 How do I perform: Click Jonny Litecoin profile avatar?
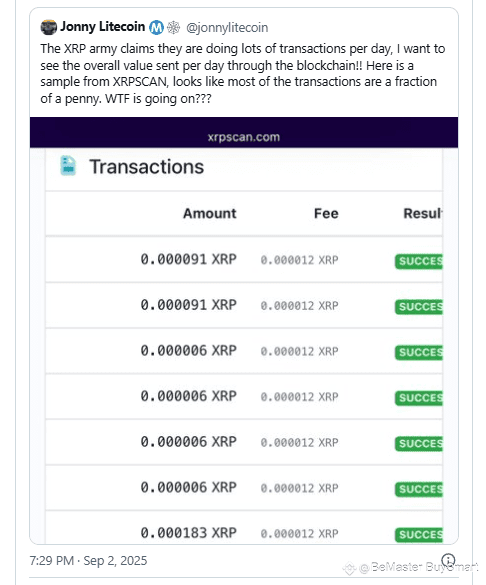(49, 27)
